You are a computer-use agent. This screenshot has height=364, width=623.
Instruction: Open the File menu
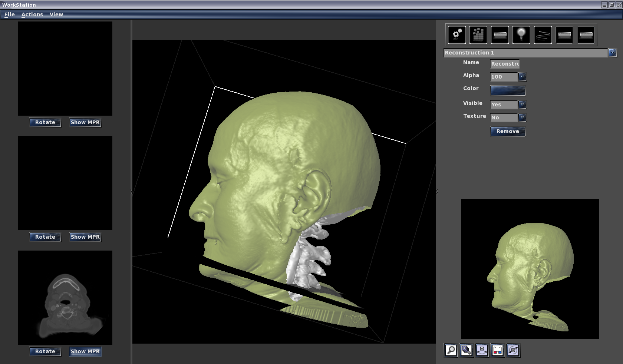[10, 14]
